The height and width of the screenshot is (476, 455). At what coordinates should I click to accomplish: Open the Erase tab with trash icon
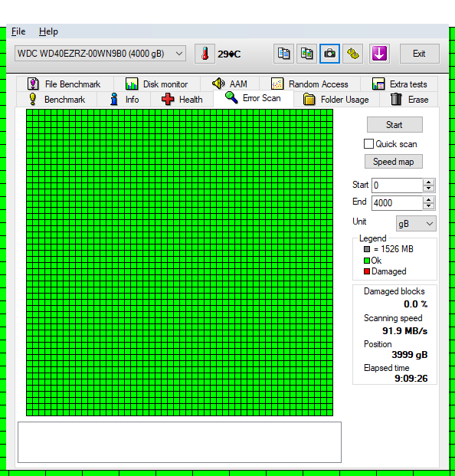tap(409, 100)
